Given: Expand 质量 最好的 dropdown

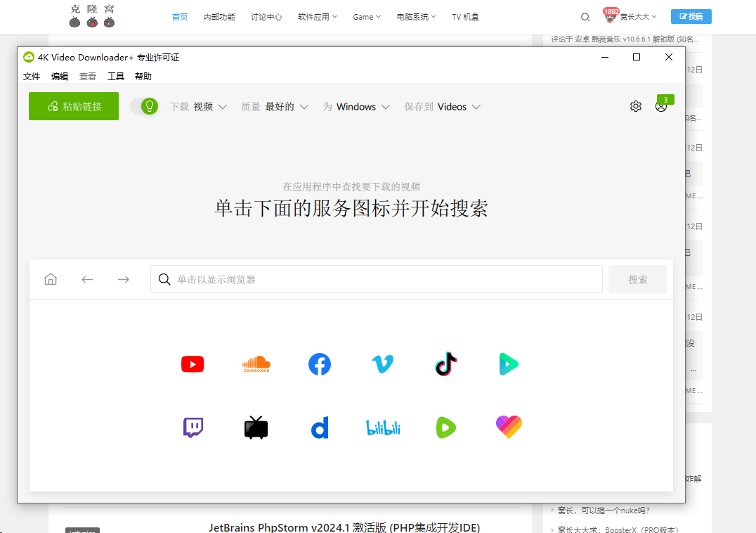Looking at the screenshot, I should point(275,107).
